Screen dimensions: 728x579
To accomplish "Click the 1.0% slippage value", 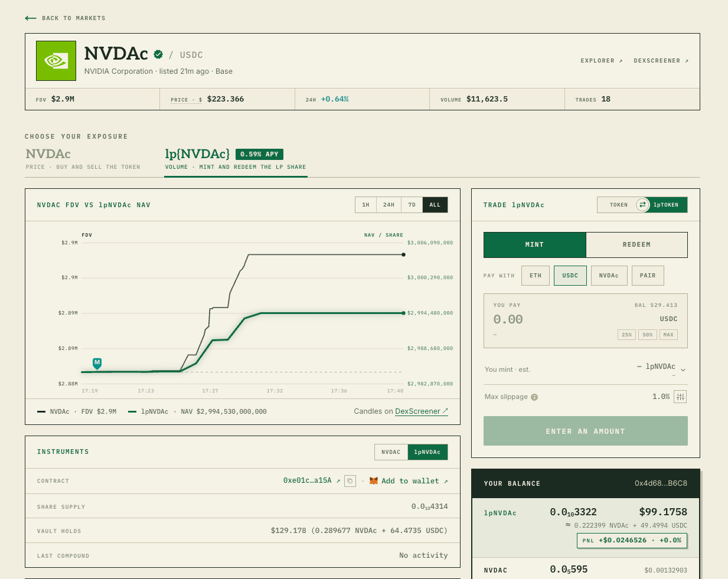I will coord(661,397).
